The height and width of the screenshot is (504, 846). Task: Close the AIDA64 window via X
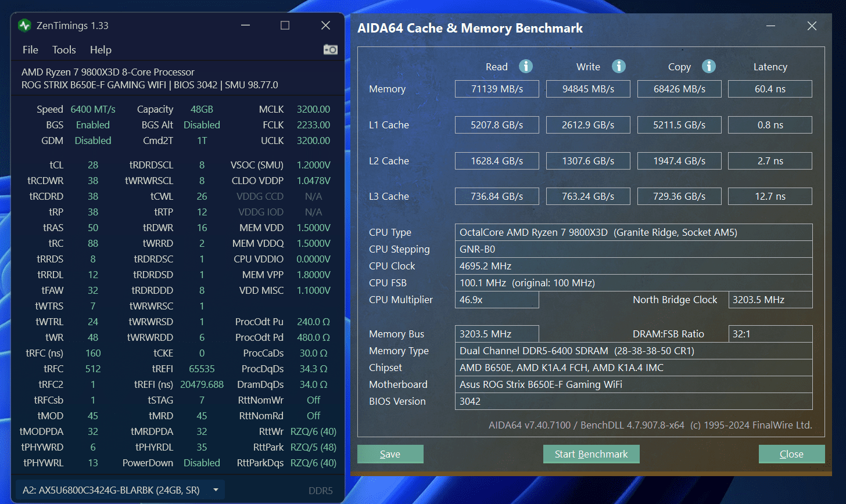812,26
